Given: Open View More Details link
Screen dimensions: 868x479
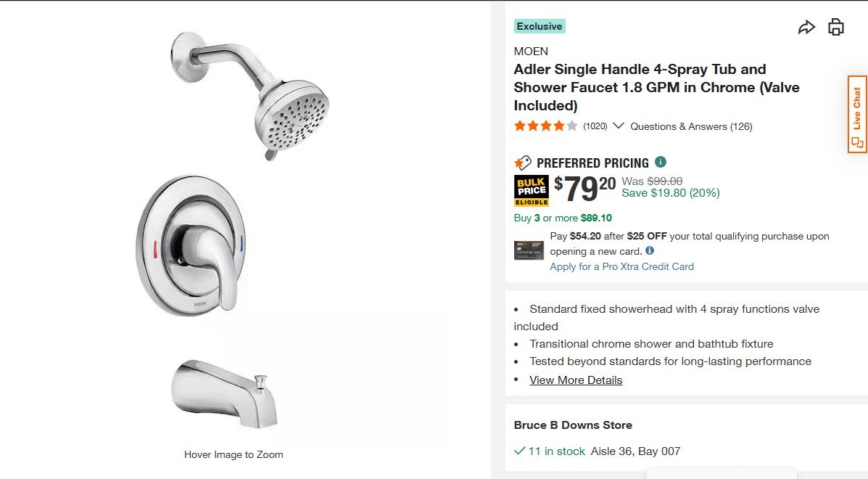Looking at the screenshot, I should 576,380.
